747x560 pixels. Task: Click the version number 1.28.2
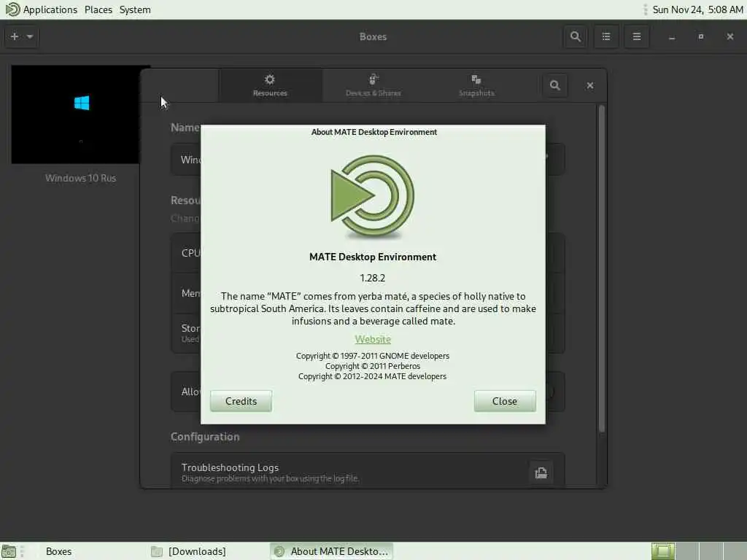[373, 278]
